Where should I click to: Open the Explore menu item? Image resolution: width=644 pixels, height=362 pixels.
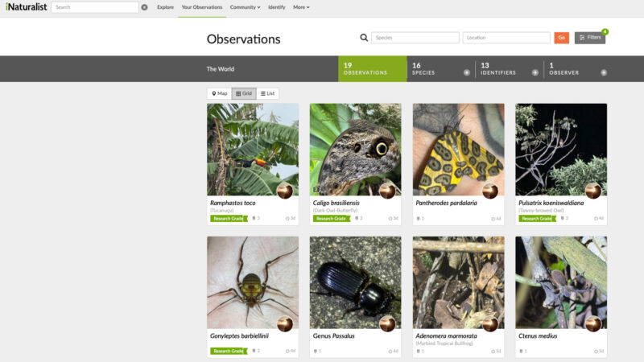[166, 7]
